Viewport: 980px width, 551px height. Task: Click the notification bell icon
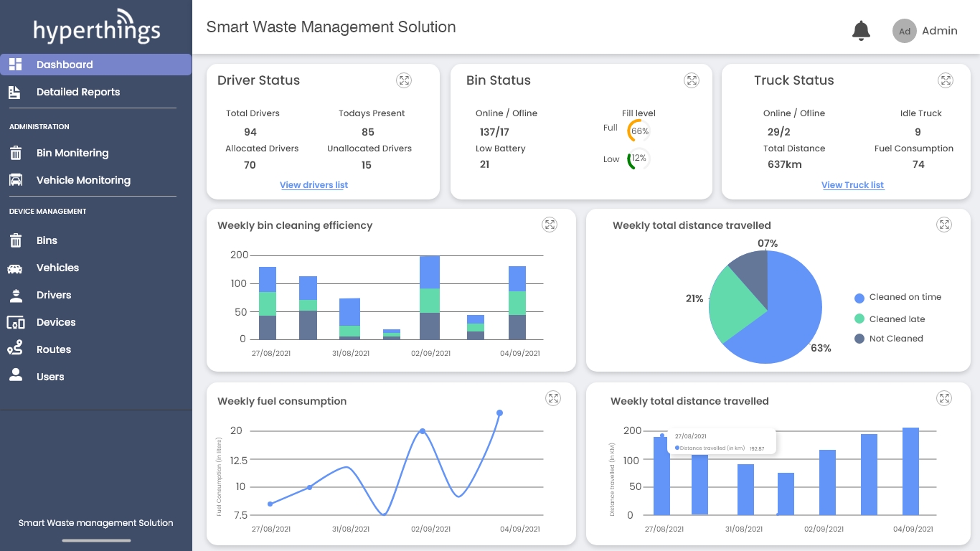click(x=860, y=31)
